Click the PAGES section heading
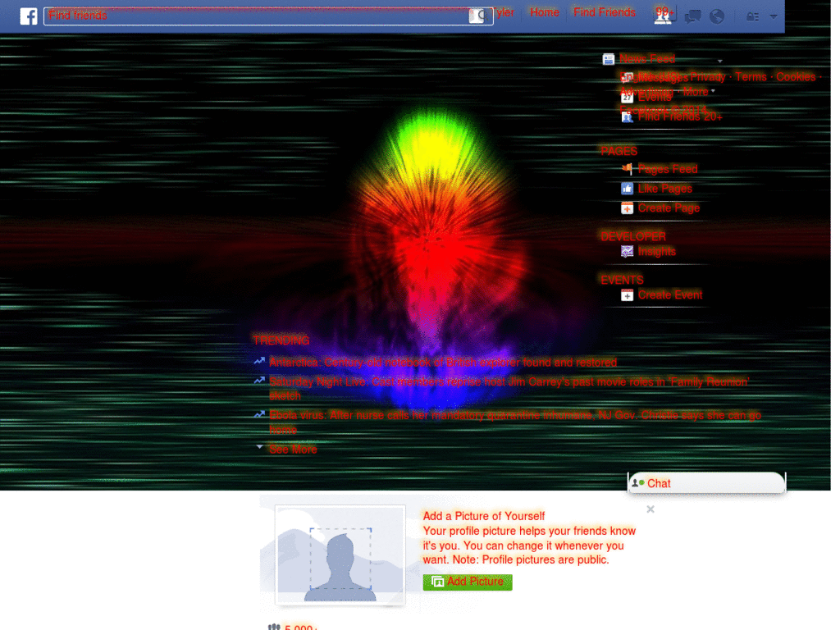The width and height of the screenshot is (840, 630). click(x=619, y=151)
